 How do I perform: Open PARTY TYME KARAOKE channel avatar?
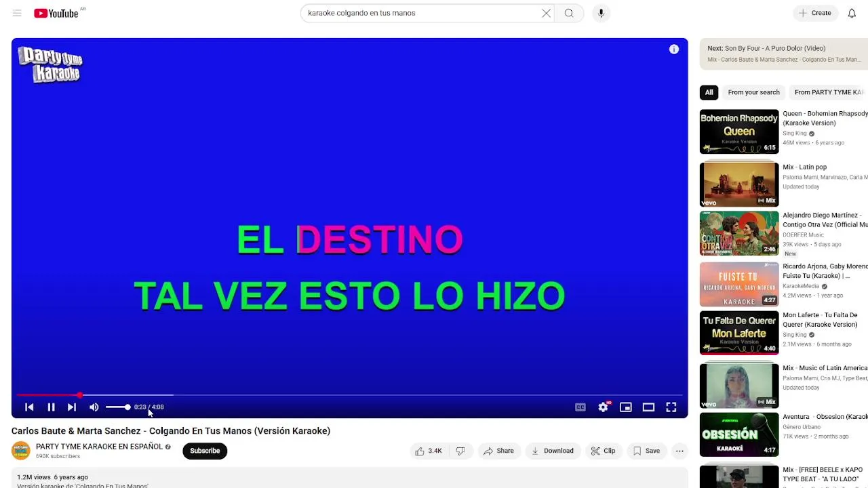tap(21, 451)
